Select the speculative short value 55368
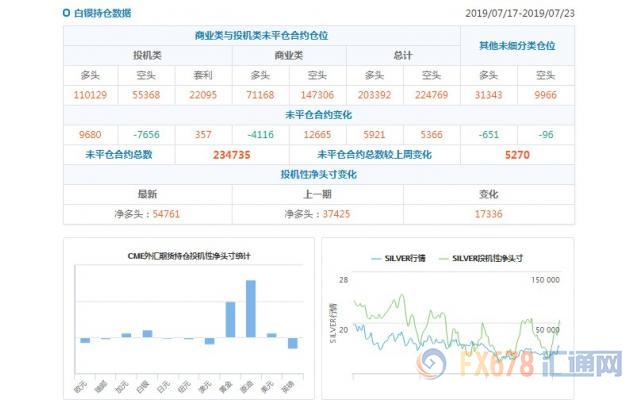This screenshot has width=640, height=400. click(146, 95)
